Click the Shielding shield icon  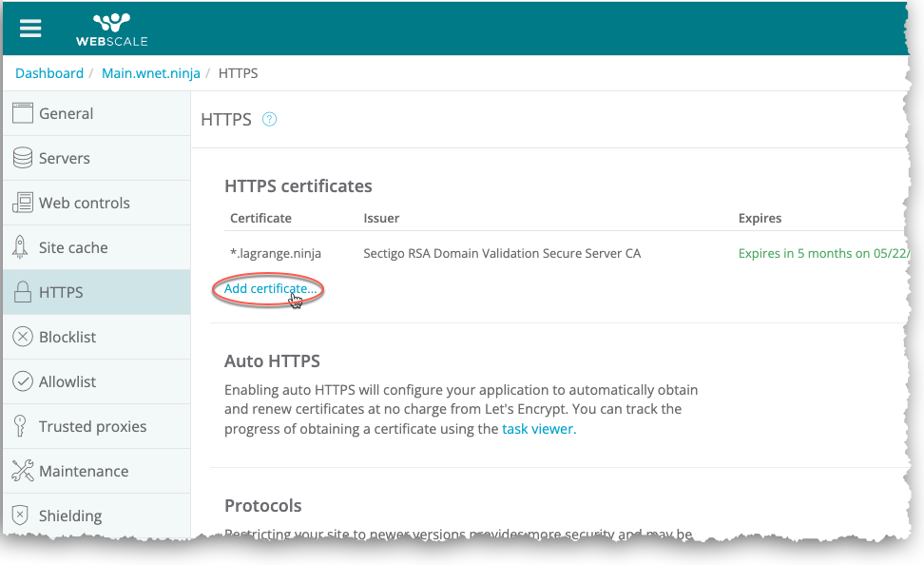coord(21,516)
